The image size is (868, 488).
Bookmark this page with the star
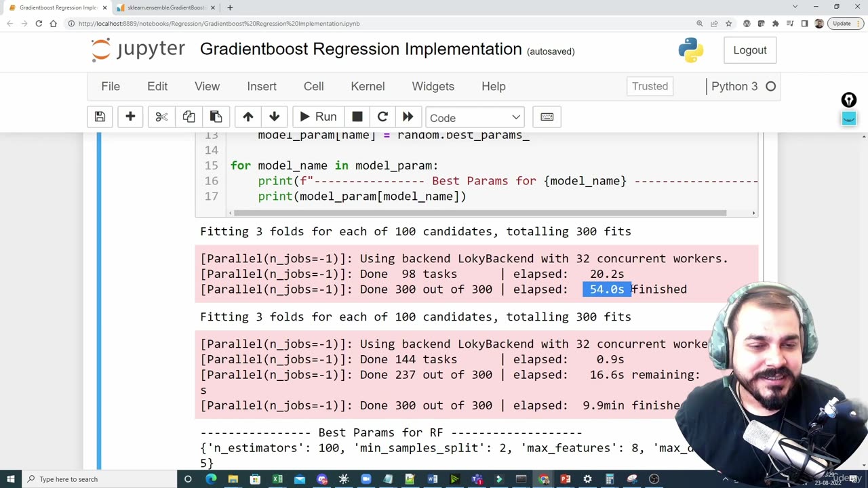tap(729, 23)
